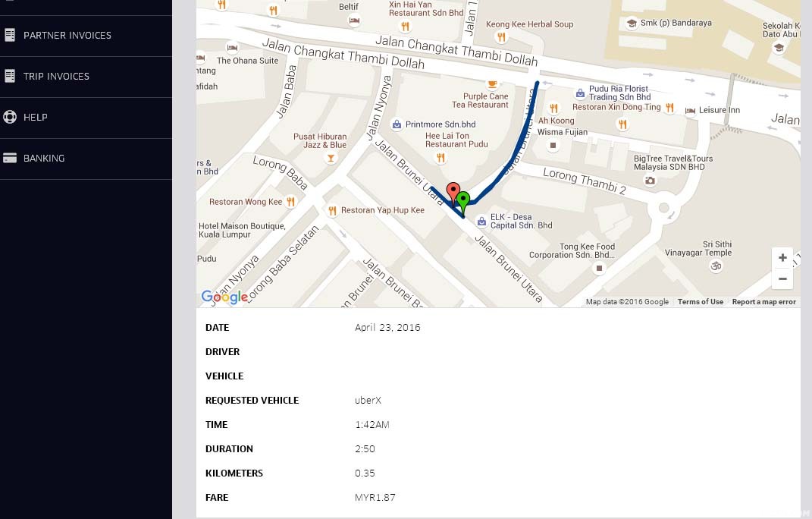Open Partner Invoices in sidebar

tap(67, 36)
